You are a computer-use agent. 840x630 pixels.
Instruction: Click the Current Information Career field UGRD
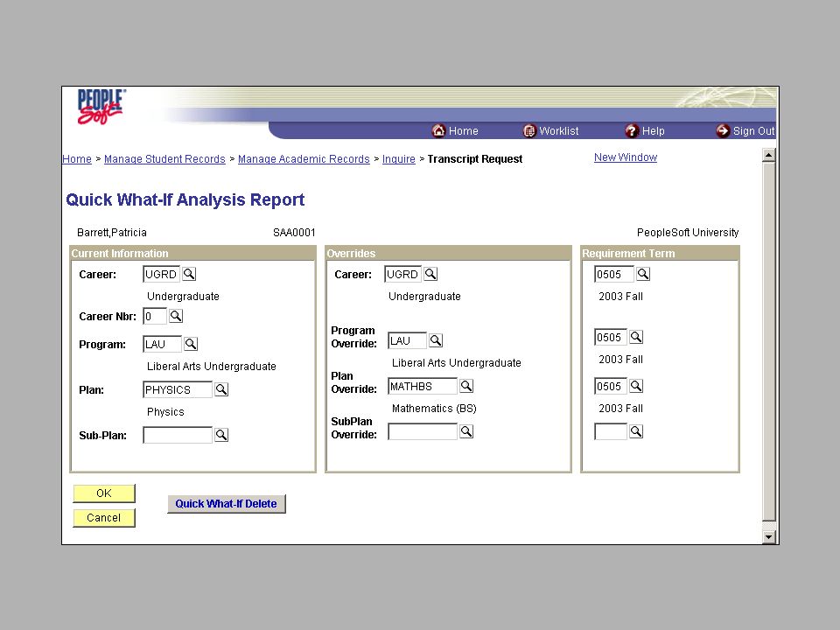(162, 274)
